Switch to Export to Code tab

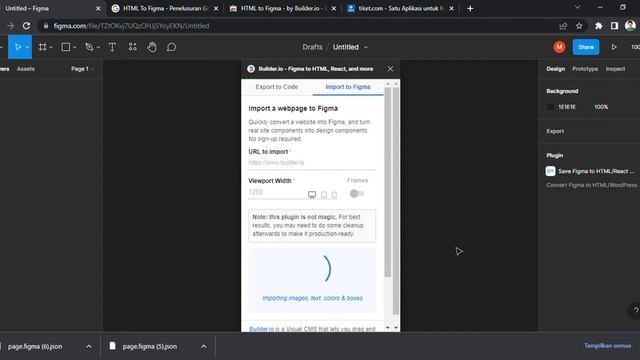pos(277,87)
